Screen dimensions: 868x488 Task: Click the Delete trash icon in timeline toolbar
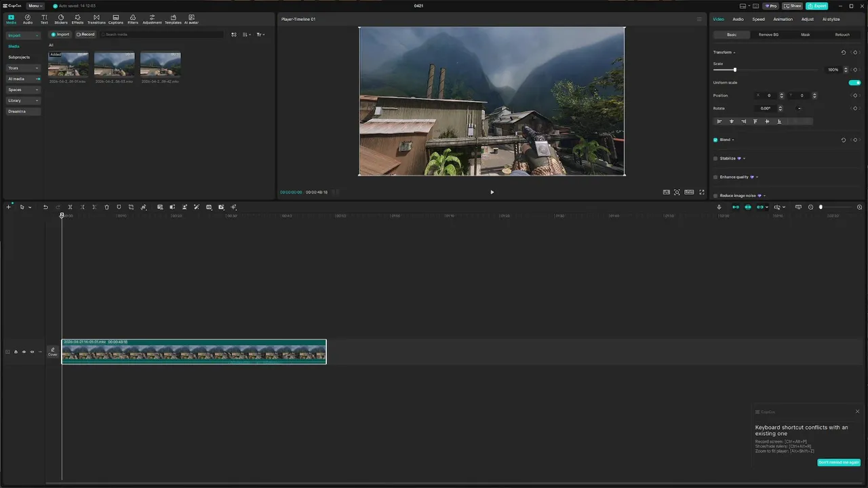(106, 207)
